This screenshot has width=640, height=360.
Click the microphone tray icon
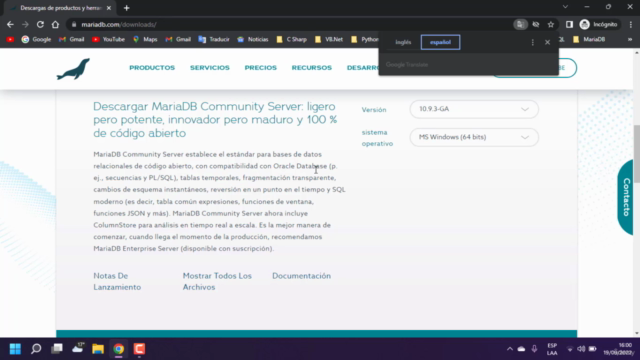(x=534, y=349)
